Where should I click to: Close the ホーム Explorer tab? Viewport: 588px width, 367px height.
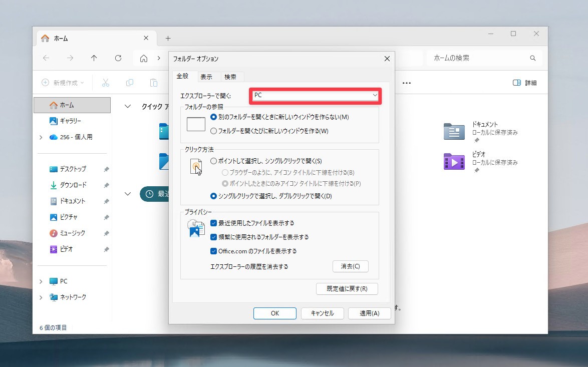point(146,38)
